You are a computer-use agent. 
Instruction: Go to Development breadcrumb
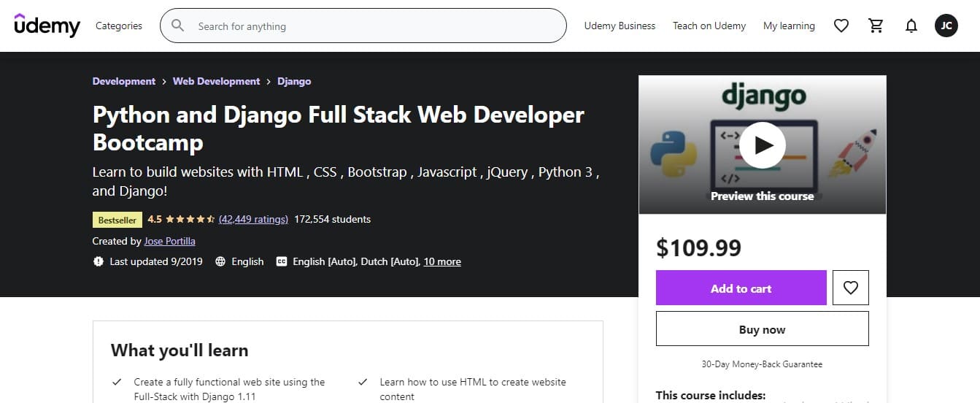pos(124,81)
